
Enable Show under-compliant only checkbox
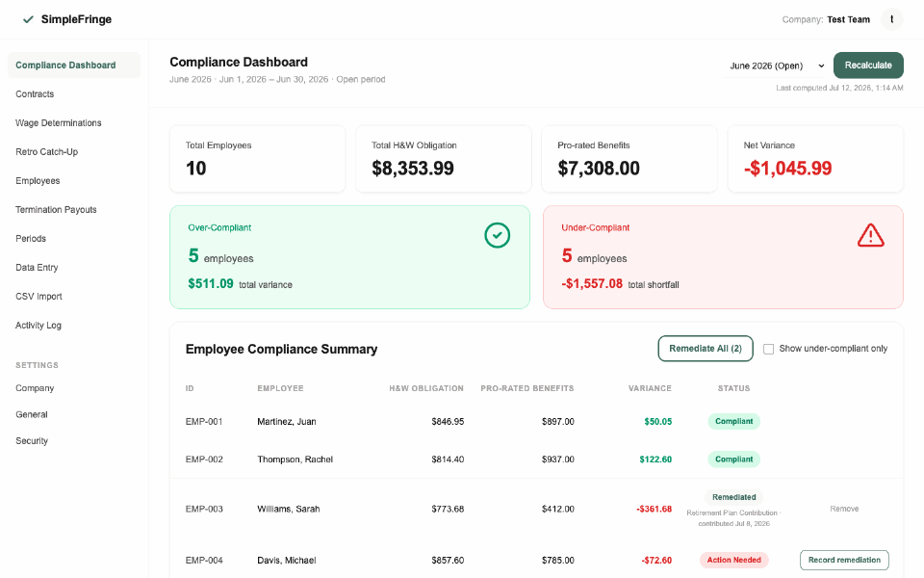tap(768, 349)
